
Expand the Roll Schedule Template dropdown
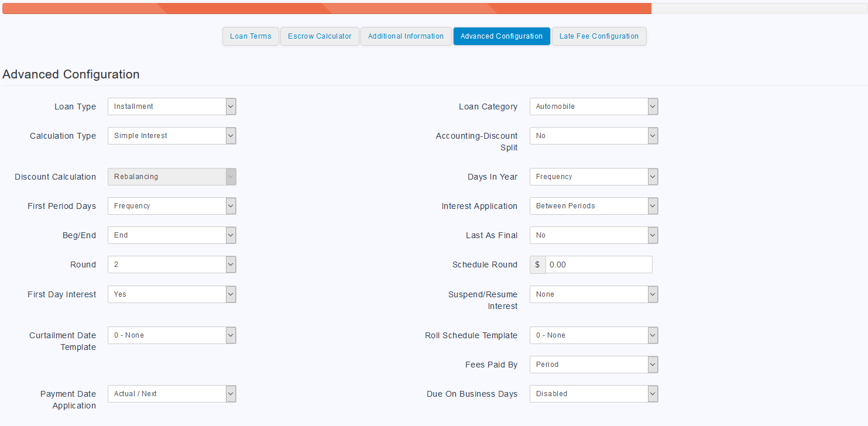pyautogui.click(x=593, y=335)
